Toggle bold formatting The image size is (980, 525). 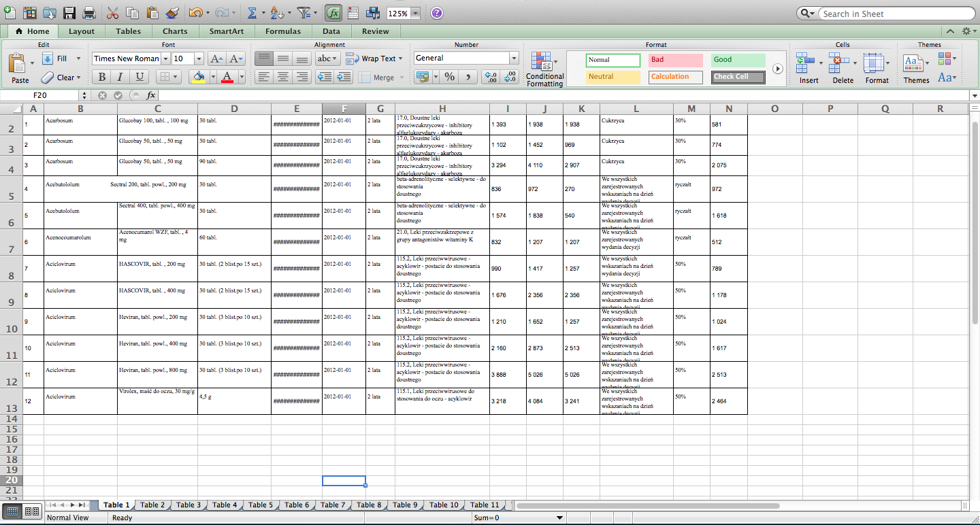[101, 77]
